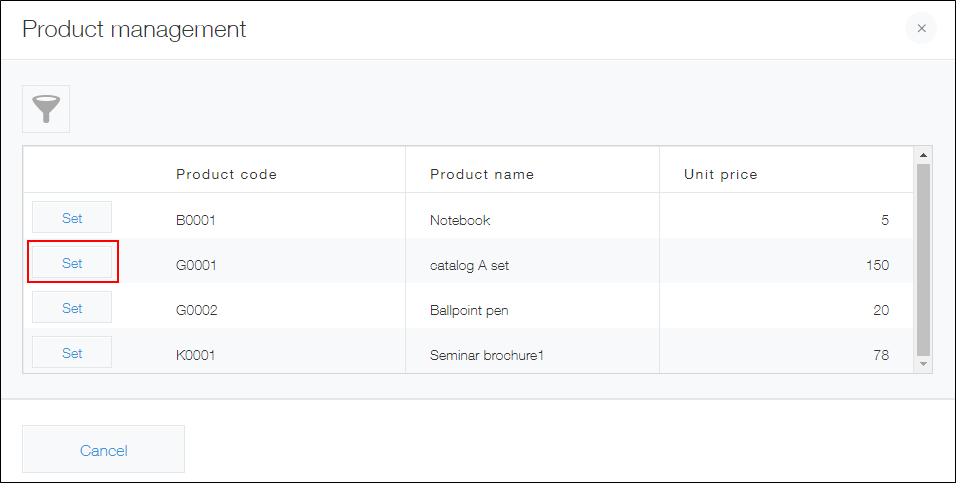Select product code K0001 cell
This screenshot has height=483, width=956.
coord(196,355)
